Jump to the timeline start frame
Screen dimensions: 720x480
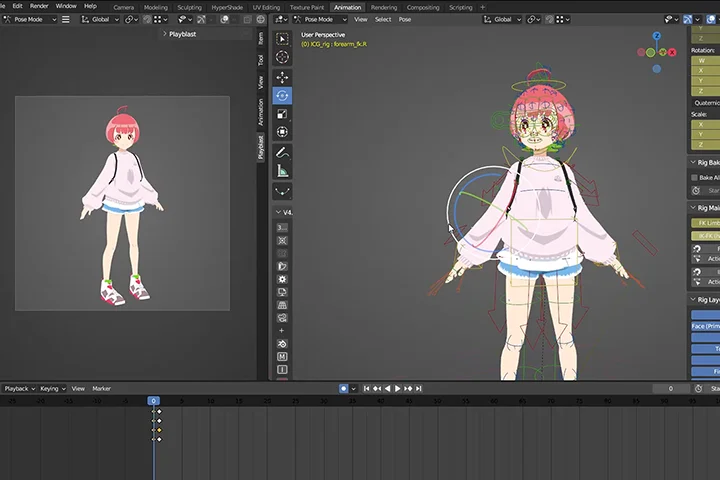(x=366, y=389)
